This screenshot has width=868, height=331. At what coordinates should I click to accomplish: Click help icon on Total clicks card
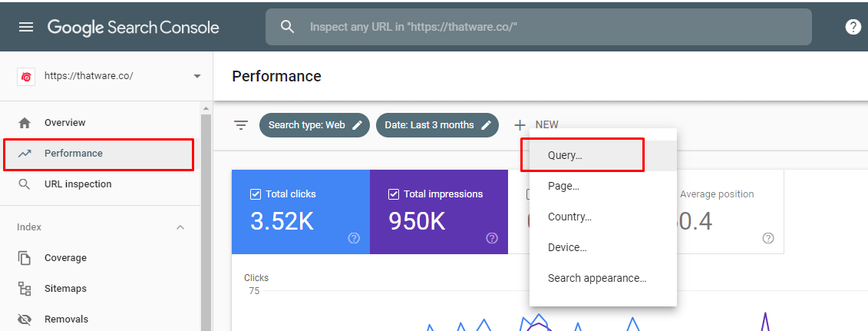click(x=354, y=238)
